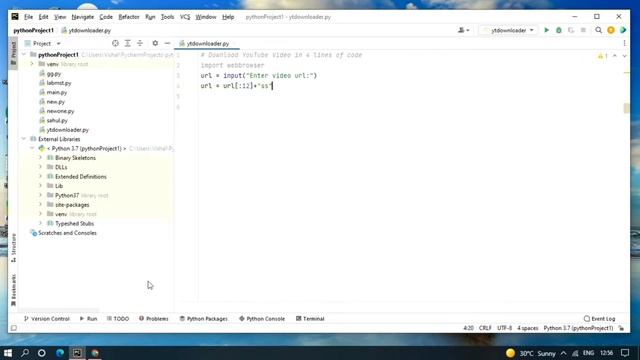Click the Stop run icon

point(583,30)
